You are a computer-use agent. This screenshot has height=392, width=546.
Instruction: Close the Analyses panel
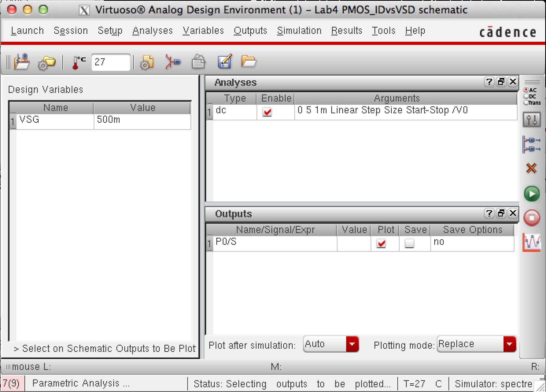(x=513, y=82)
